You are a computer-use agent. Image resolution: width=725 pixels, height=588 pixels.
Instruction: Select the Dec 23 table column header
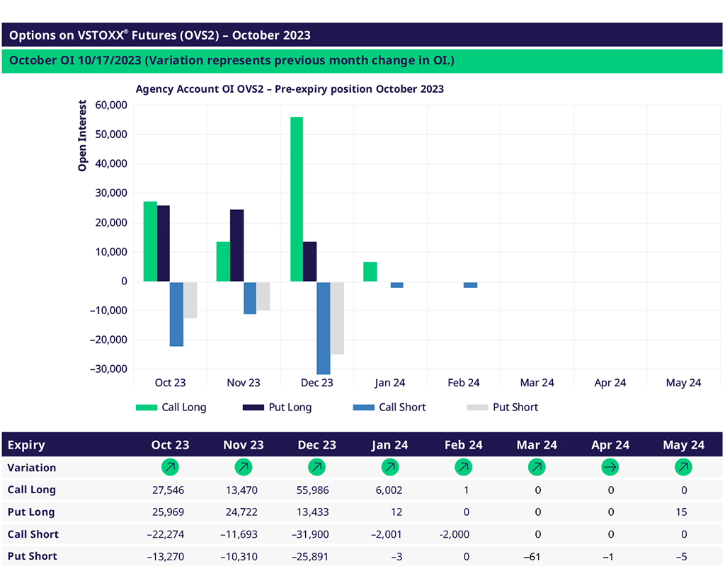[x=316, y=445]
